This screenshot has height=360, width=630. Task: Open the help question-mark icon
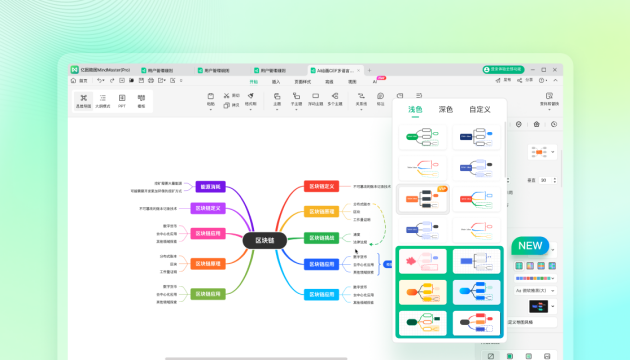[x=541, y=80]
